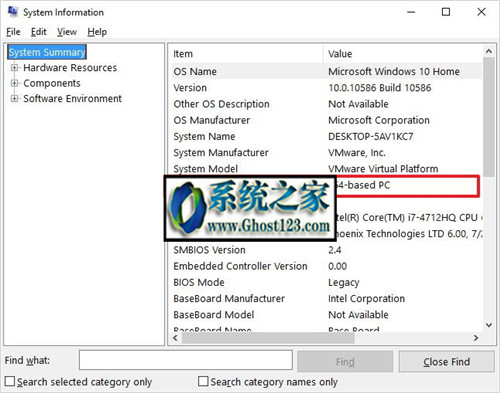Select Software Environment tree item label

click(x=72, y=99)
